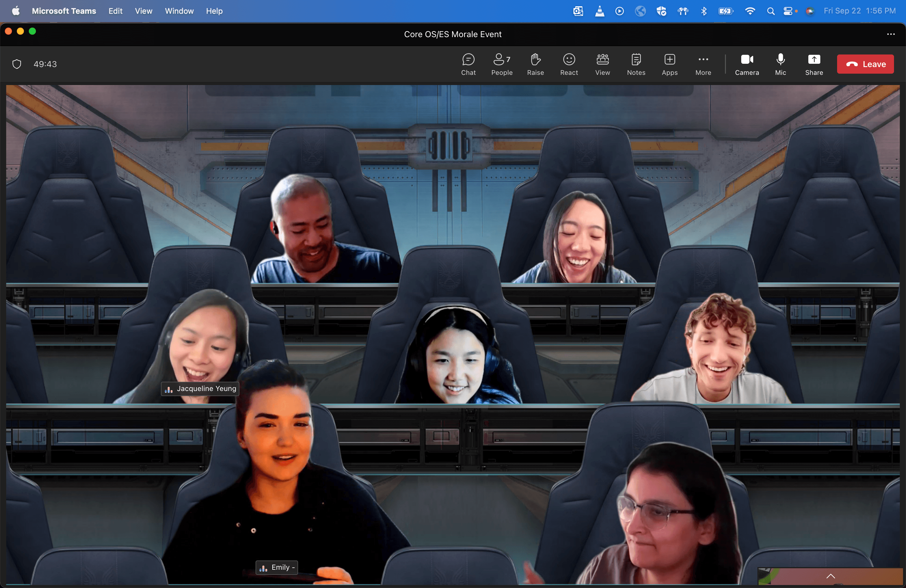906x588 pixels.
Task: Open Spotlight search in menu bar
Action: point(771,11)
